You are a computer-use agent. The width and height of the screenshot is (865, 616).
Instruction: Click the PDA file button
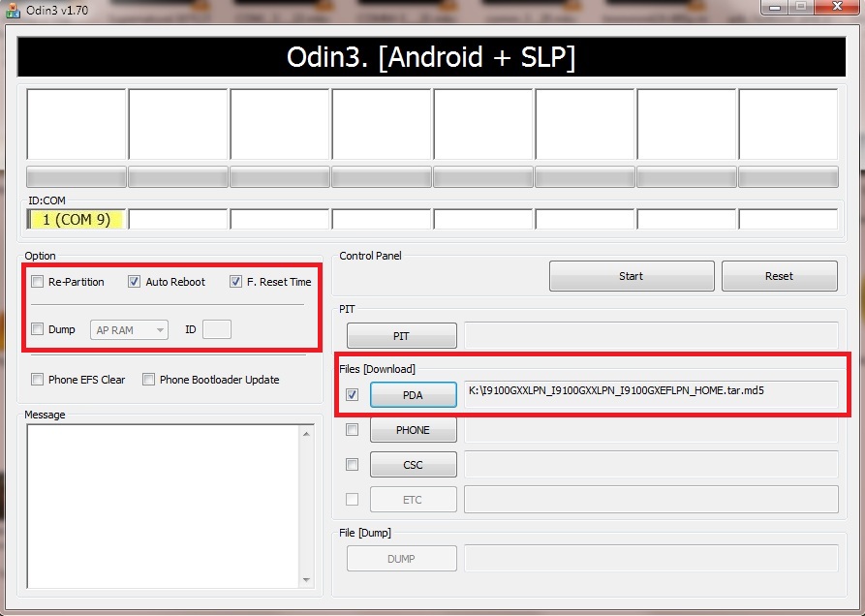tap(413, 395)
